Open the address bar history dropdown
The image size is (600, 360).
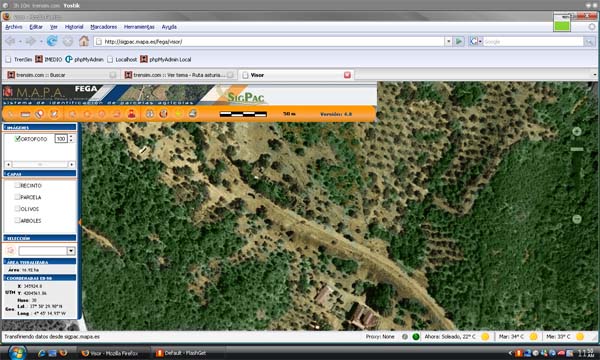tap(448, 41)
